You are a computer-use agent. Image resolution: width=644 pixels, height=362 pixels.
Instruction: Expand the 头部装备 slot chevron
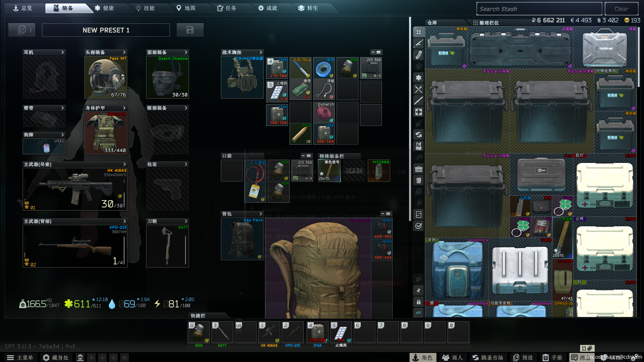click(124, 52)
